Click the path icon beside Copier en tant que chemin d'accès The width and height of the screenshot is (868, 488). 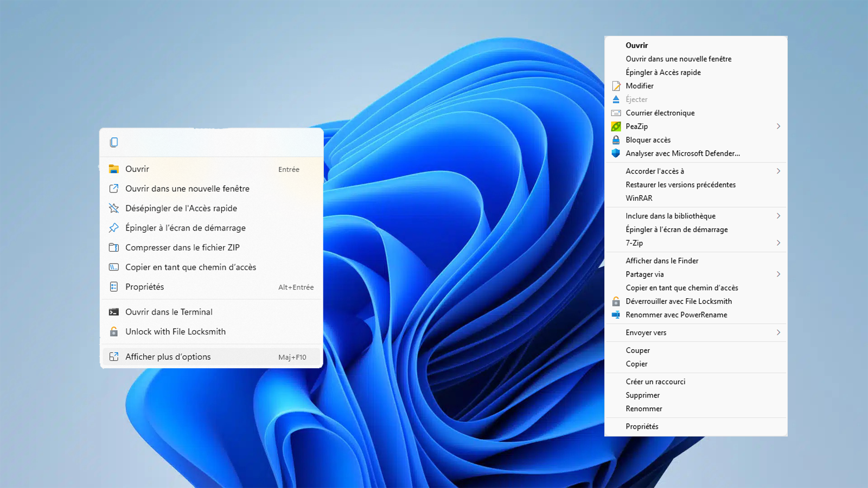pos(114,267)
